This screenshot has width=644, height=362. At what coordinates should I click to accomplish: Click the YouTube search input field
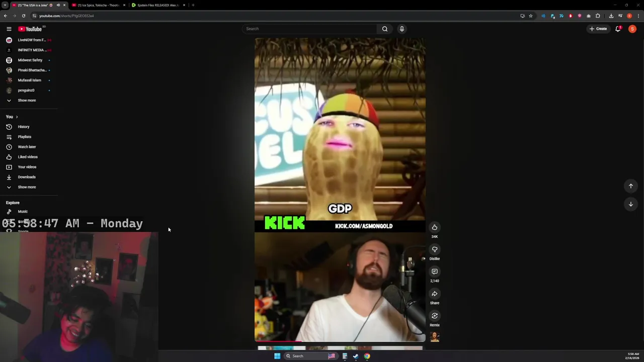(309, 29)
